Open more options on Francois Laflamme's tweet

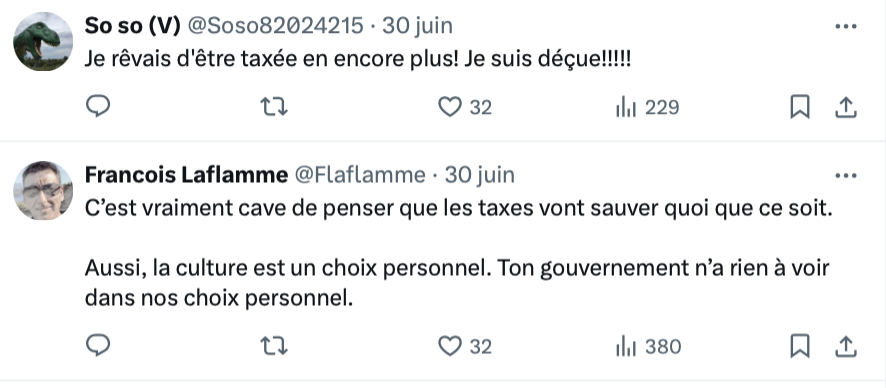(x=846, y=176)
